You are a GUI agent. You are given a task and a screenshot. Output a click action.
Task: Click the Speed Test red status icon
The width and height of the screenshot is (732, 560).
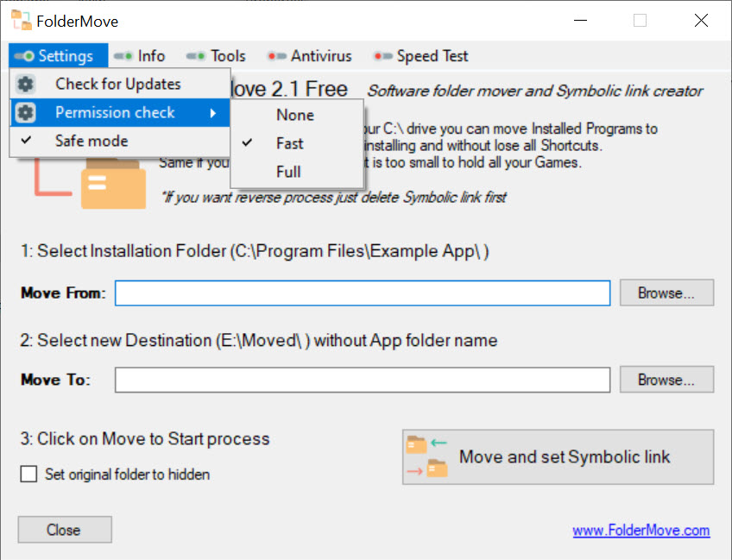tap(382, 56)
